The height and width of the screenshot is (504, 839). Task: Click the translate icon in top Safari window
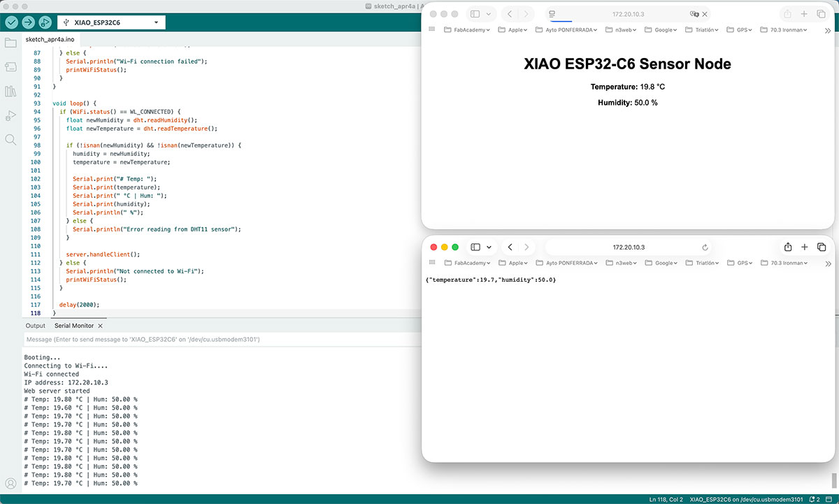tap(694, 14)
